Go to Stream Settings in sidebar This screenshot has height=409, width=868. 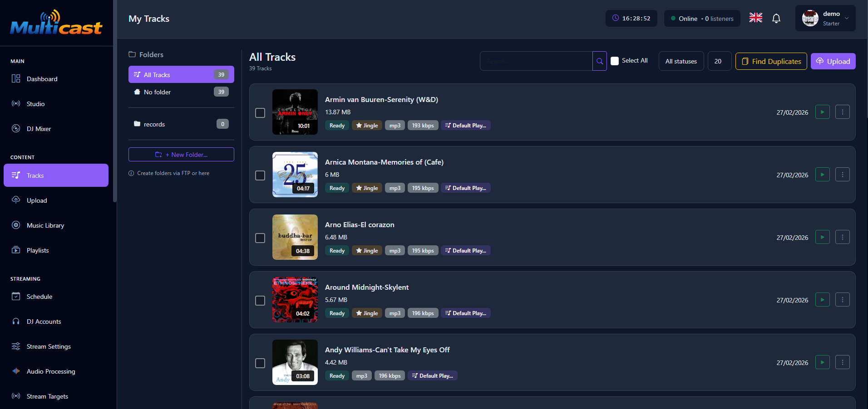[x=49, y=346]
